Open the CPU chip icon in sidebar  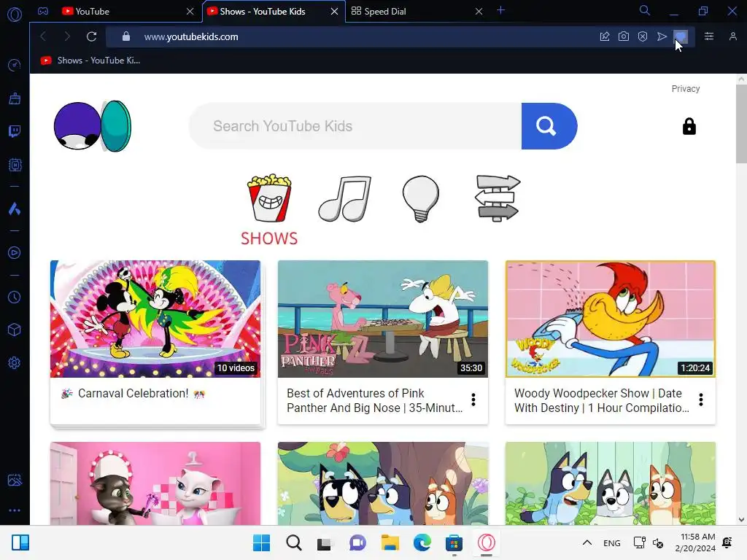pyautogui.click(x=15, y=165)
